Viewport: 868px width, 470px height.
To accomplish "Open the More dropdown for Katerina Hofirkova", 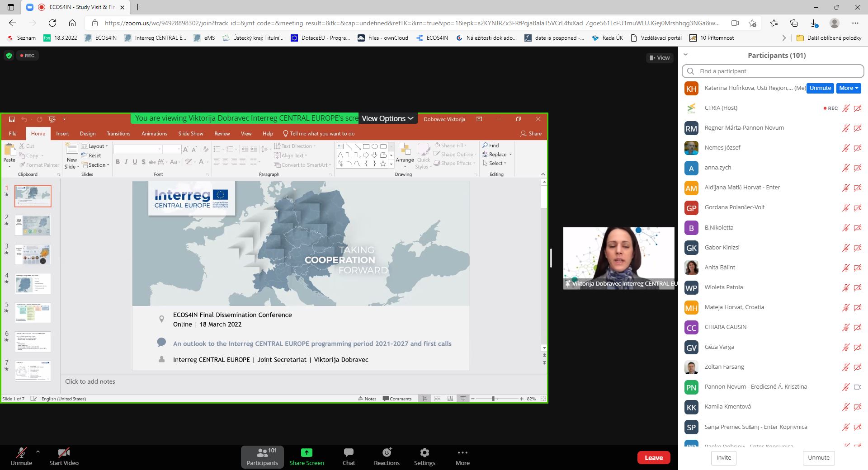I will (849, 88).
